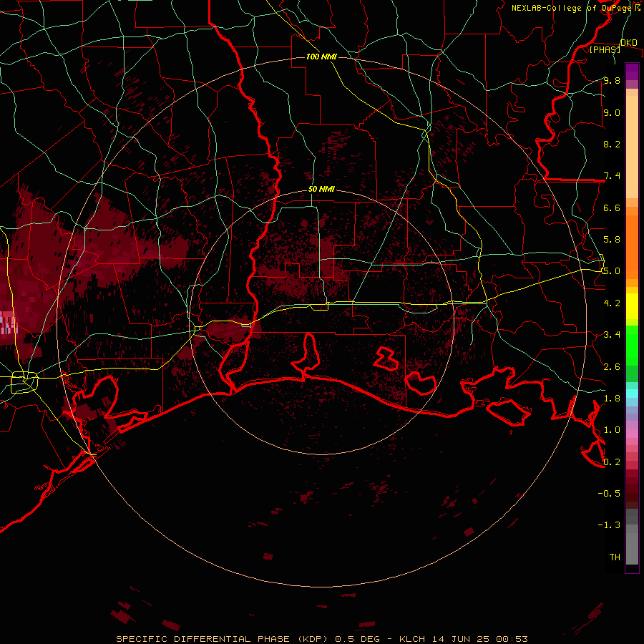The image size is (644, 644).
Task: Click the 0.2 value on the scale
Action: tap(612, 462)
